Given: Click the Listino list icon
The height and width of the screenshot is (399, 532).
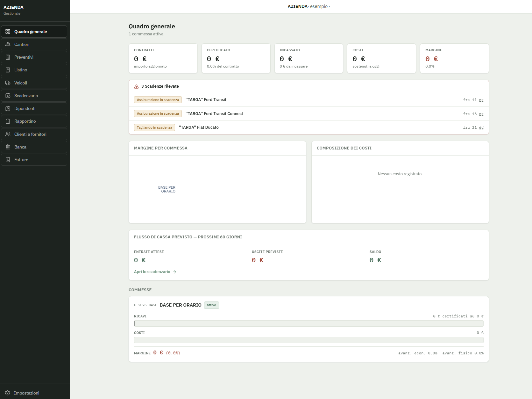Looking at the screenshot, I should pos(8,70).
